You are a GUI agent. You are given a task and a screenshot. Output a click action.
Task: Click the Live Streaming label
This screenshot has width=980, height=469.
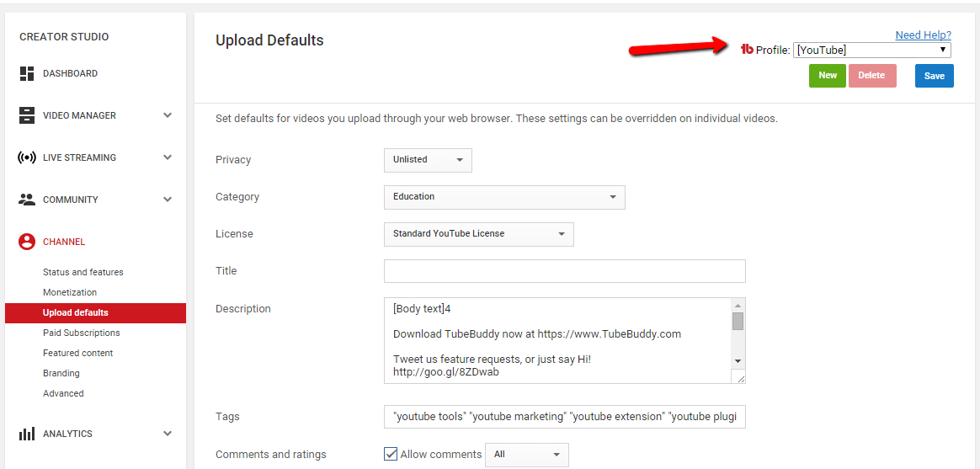(79, 157)
